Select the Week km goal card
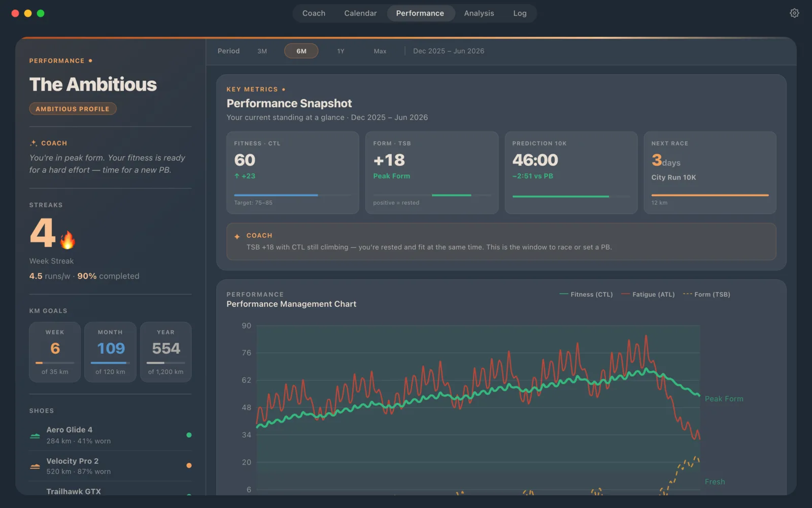The image size is (812, 508). (x=55, y=352)
